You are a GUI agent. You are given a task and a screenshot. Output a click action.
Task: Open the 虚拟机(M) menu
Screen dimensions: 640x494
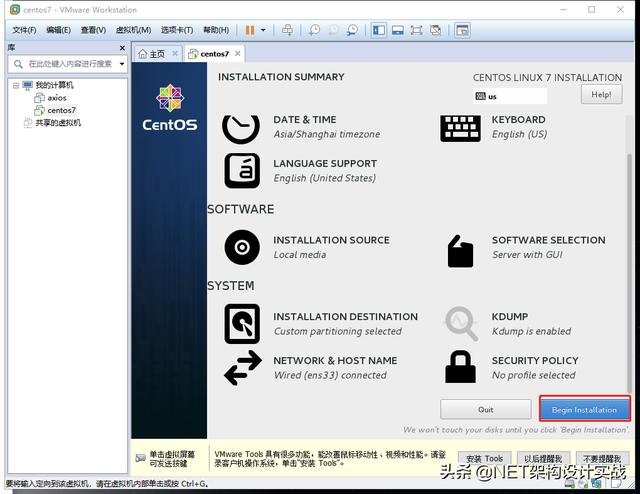(133, 30)
